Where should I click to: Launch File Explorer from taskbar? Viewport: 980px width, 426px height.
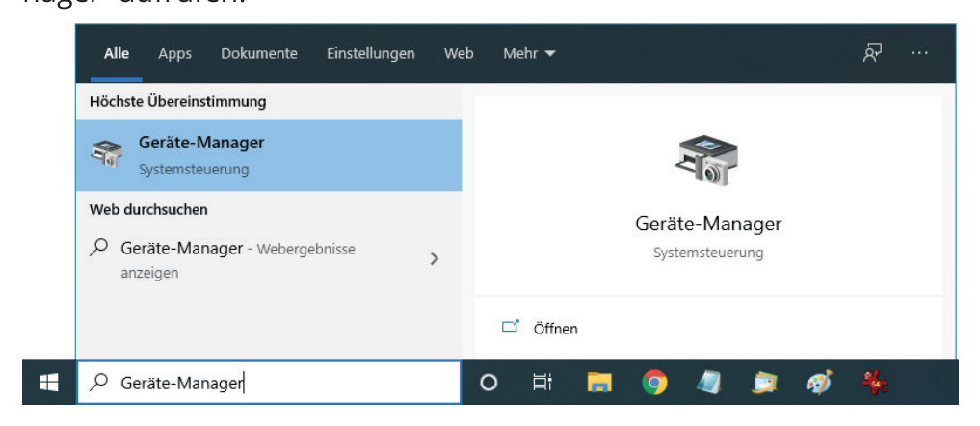click(599, 383)
